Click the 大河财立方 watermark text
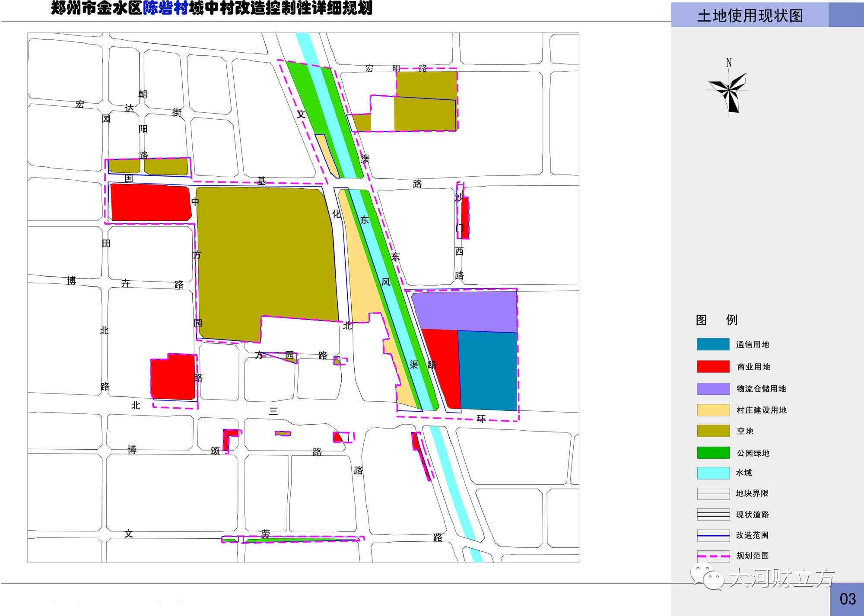 [x=781, y=578]
